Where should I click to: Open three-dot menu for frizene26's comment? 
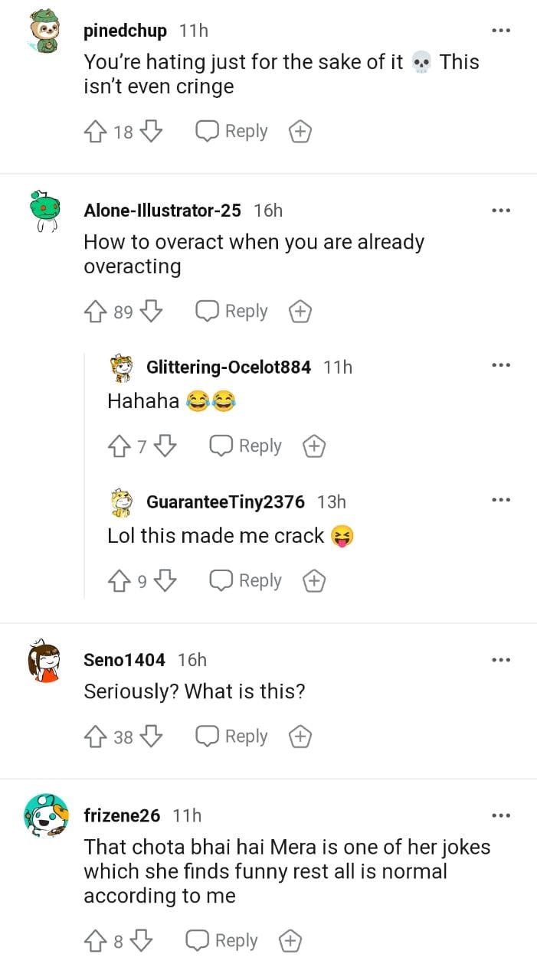[x=500, y=815]
